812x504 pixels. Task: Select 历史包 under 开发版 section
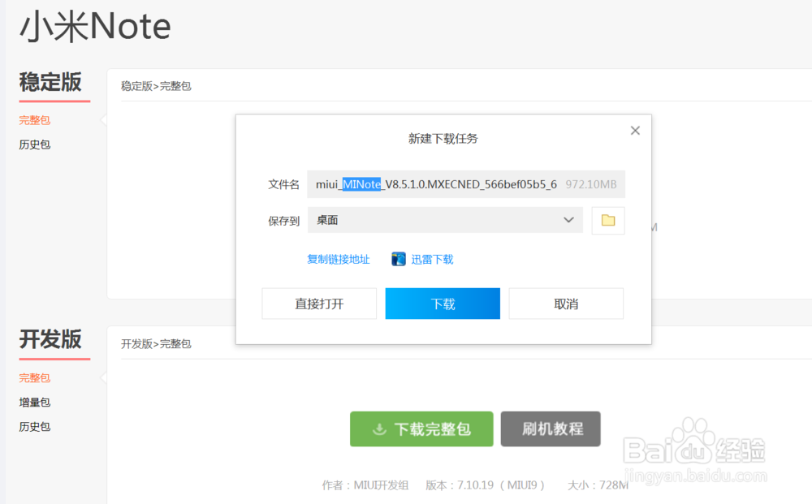pos(35,426)
